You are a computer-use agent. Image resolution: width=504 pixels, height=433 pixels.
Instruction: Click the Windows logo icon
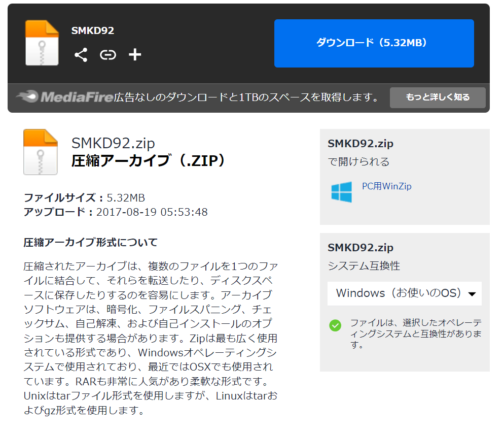point(341,192)
